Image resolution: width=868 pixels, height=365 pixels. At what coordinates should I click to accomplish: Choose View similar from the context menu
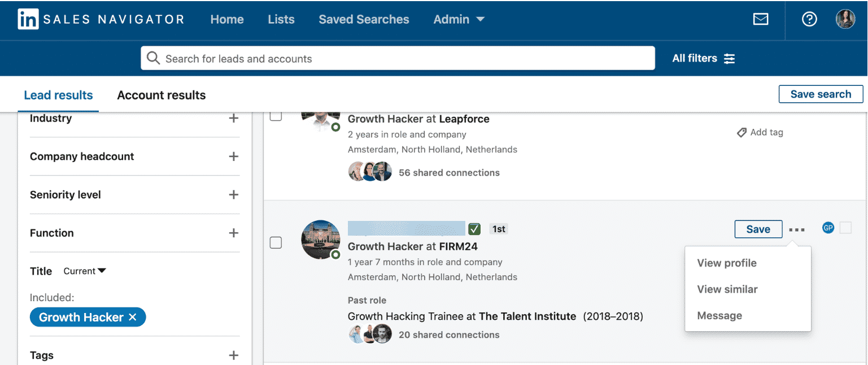(727, 289)
